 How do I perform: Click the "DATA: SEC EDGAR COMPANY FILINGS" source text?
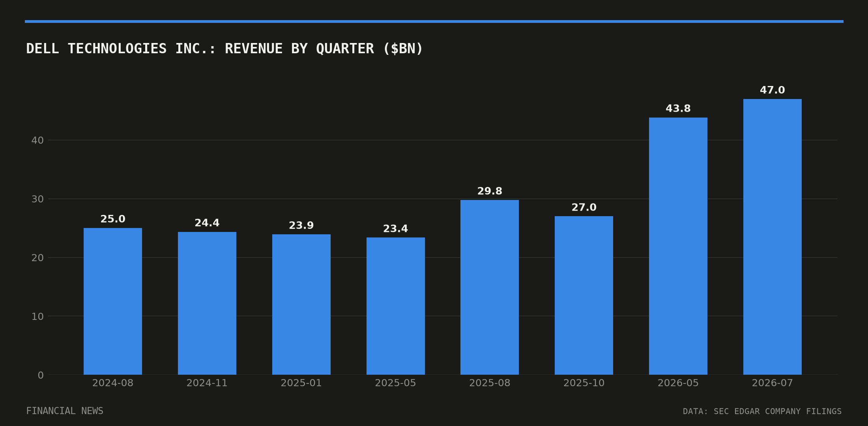(762, 411)
